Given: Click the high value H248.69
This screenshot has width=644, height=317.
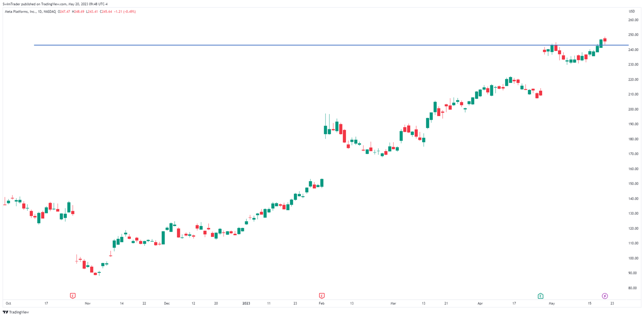Looking at the screenshot, I should click(x=78, y=12).
